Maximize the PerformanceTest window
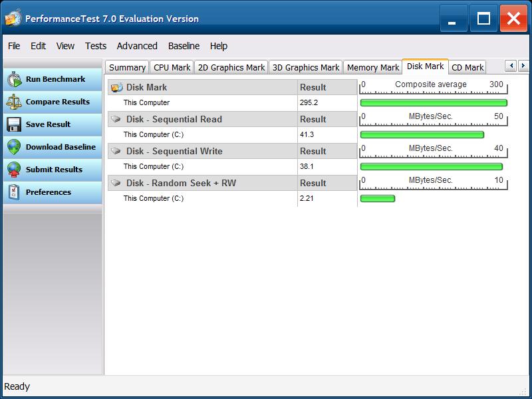532x399 pixels. coord(483,19)
